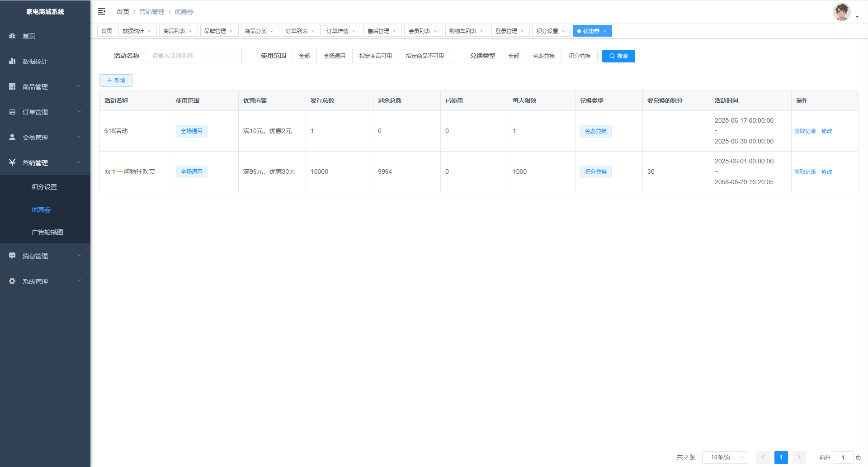Click the blue 搜索 button
The image size is (868, 467).
[618, 56]
